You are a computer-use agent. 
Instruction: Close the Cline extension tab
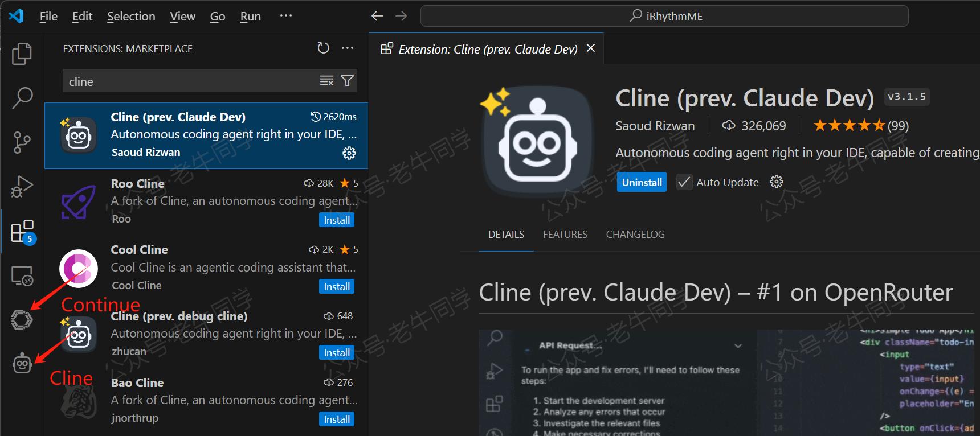click(x=591, y=48)
